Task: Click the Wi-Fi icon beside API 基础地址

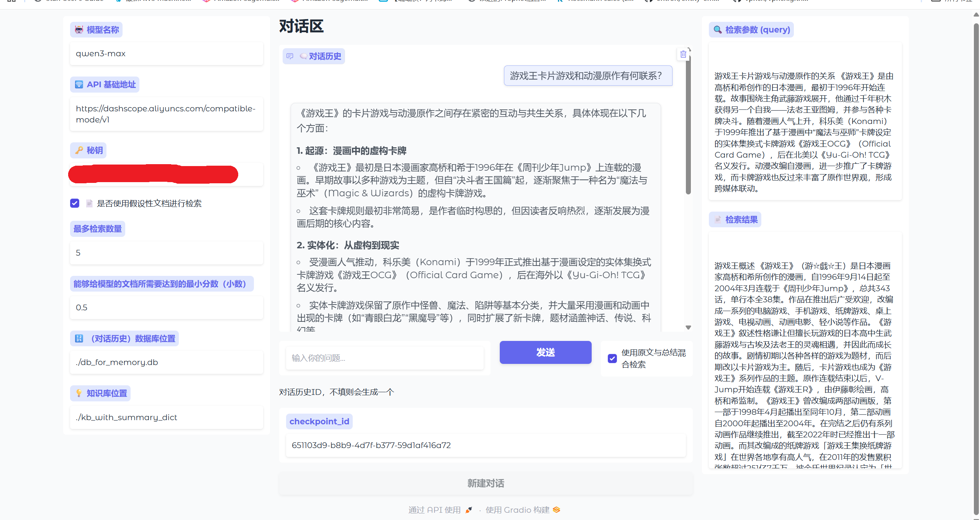Action: click(78, 84)
